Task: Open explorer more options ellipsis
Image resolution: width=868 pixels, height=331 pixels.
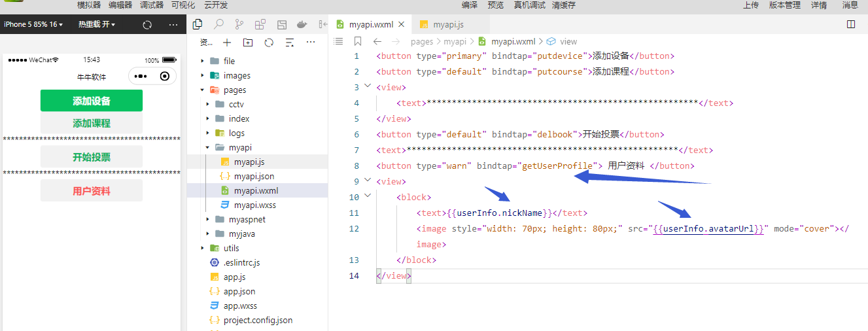Action: 311,42
